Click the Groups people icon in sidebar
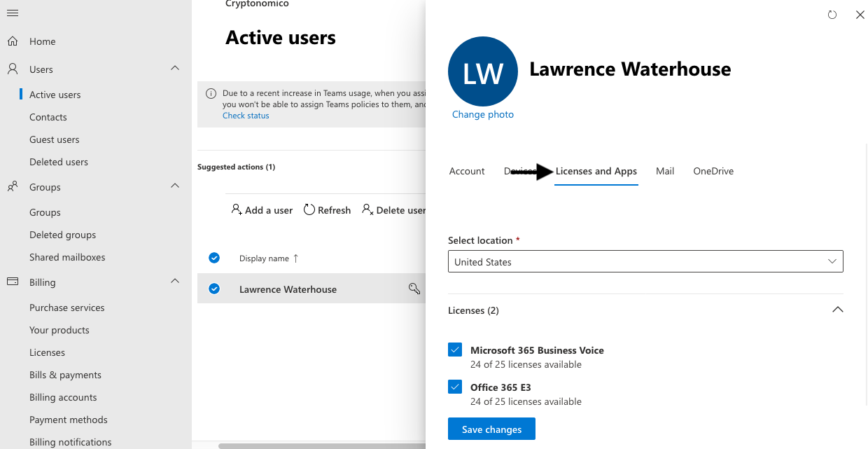The width and height of the screenshot is (868, 449). click(13, 187)
